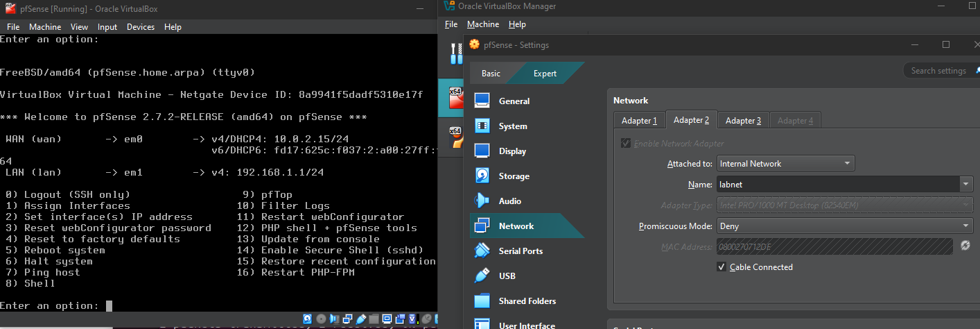The width and height of the screenshot is (980, 329).
Task: Open the User Interface settings icon
Action: (482, 323)
